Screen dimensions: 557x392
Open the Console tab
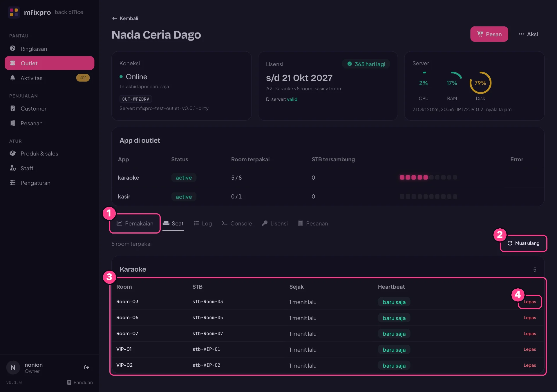(237, 223)
